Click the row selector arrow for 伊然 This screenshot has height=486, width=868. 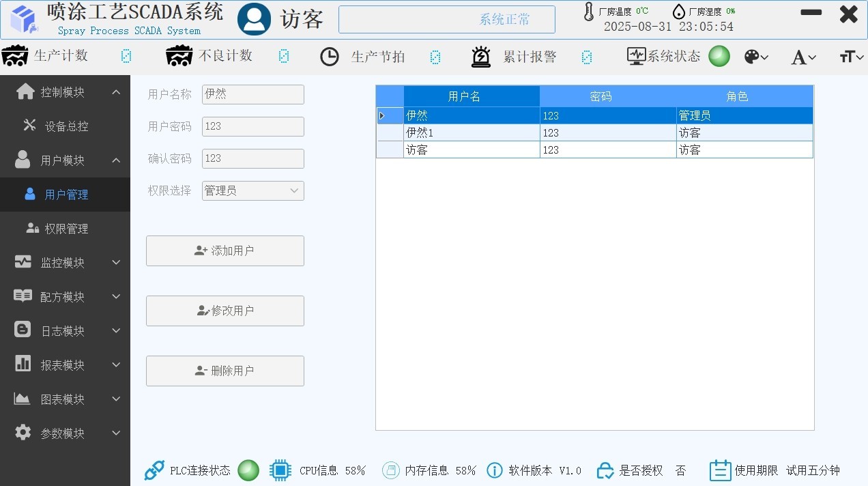click(x=390, y=115)
